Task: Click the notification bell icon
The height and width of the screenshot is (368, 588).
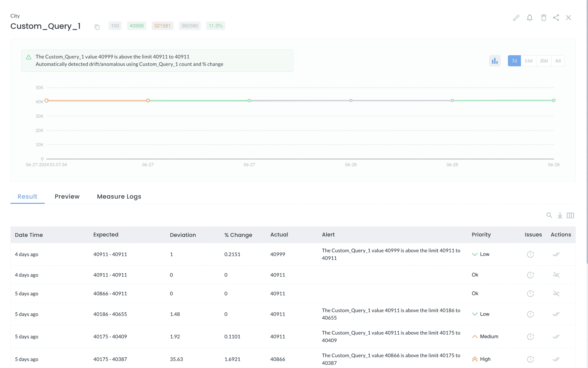Action: (x=530, y=18)
